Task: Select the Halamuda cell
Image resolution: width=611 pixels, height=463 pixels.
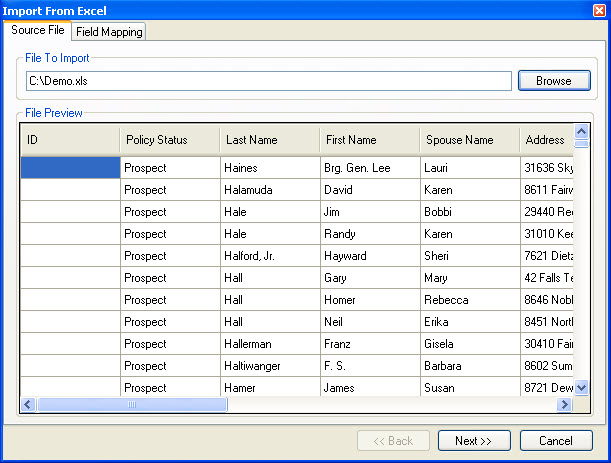Action: (270, 190)
